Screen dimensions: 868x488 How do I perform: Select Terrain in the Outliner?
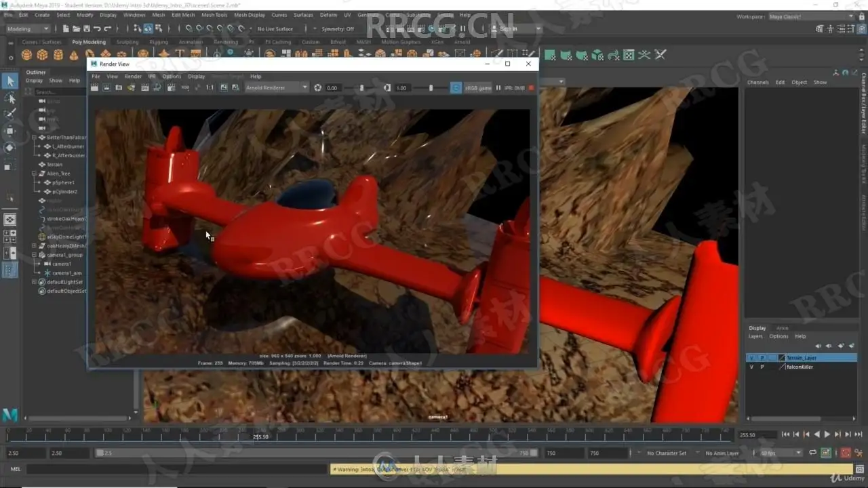tap(54, 164)
